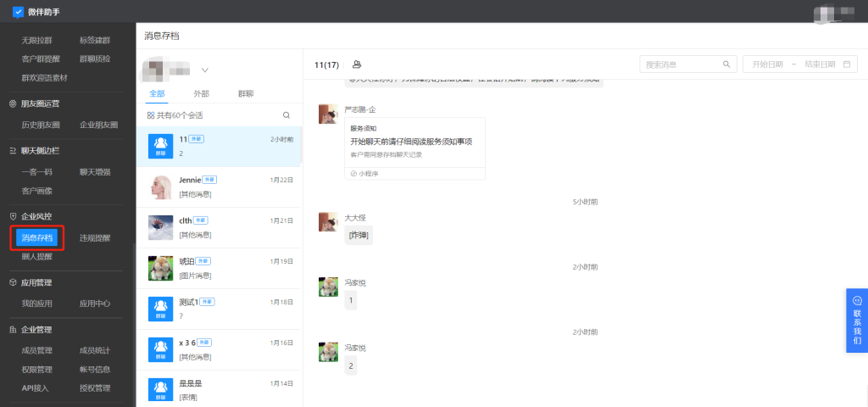Open 群欢迎语素材 menu item
The height and width of the screenshot is (407, 868).
45,78
